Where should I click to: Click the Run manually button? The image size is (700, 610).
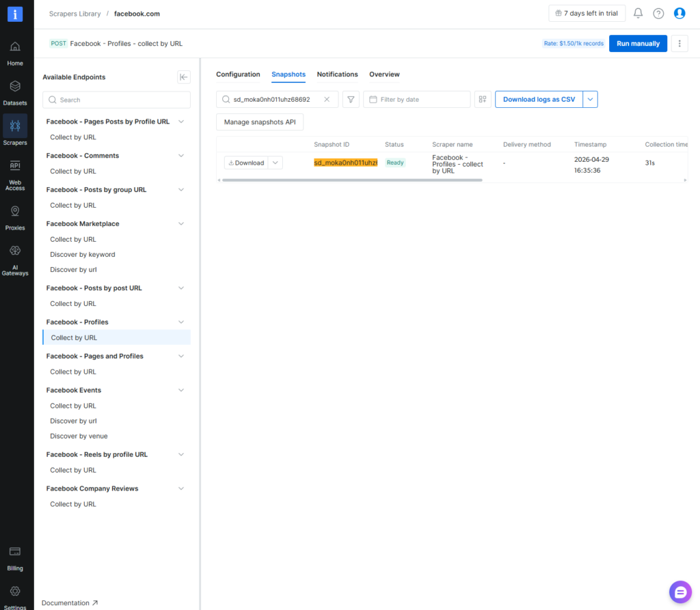[638, 43]
